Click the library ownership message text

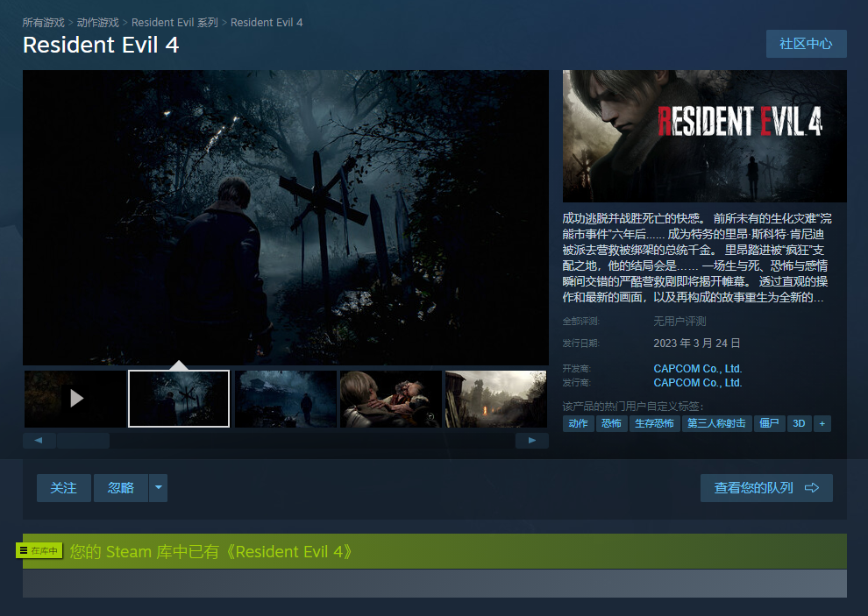coord(211,552)
